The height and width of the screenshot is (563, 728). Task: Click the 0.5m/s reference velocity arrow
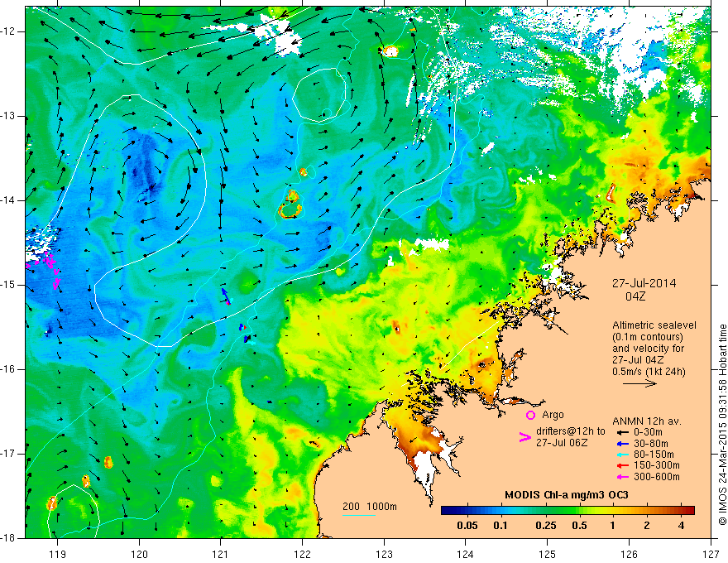click(x=639, y=383)
